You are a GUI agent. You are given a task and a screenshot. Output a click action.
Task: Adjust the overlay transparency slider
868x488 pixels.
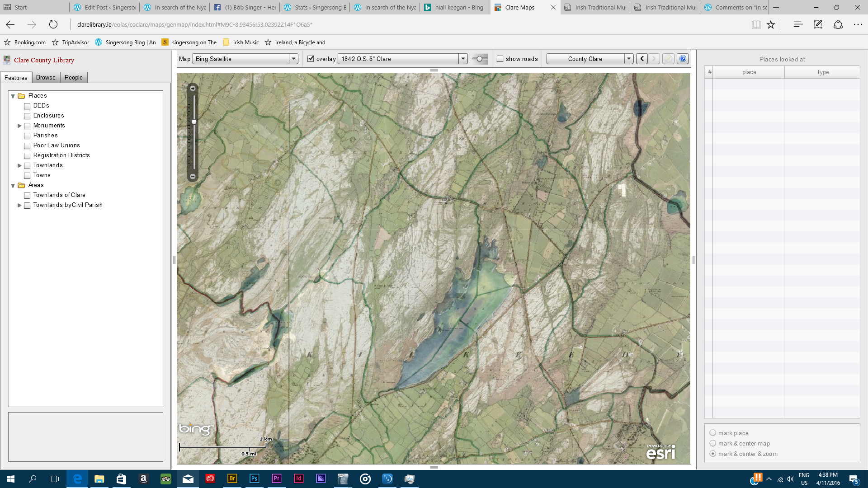pyautogui.click(x=480, y=59)
